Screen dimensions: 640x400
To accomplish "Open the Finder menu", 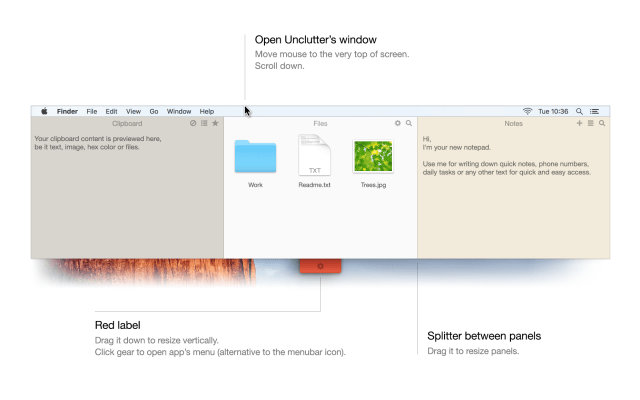I will click(x=67, y=111).
